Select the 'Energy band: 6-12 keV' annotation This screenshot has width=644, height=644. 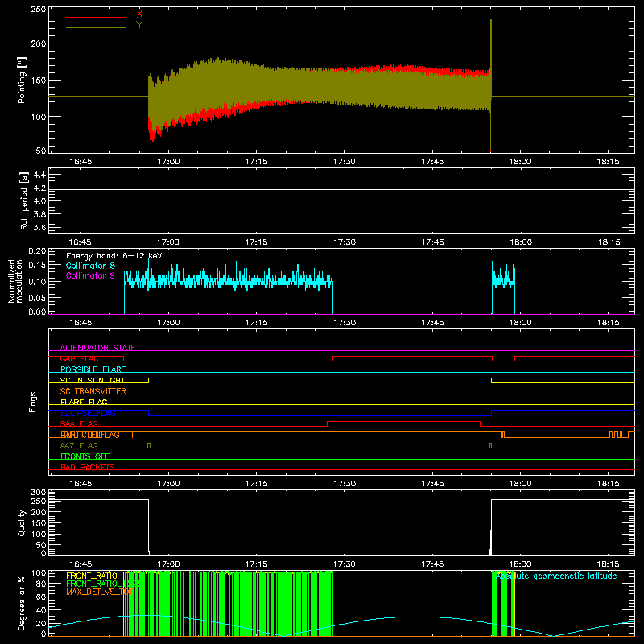114,256
